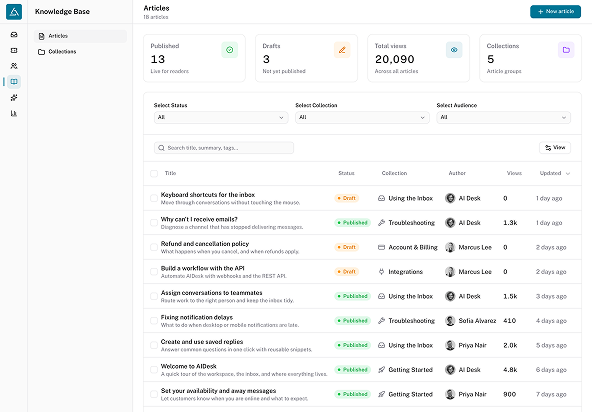Check the Assign conversations to teammates row

(x=154, y=296)
